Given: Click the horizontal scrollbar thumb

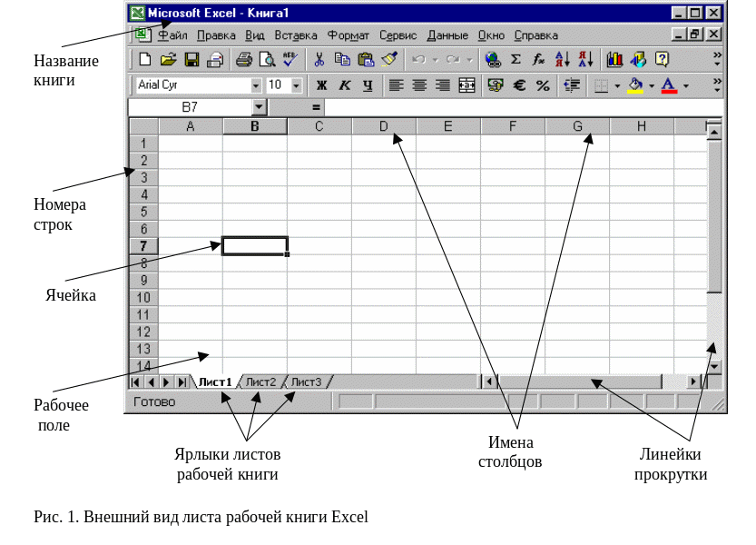Looking at the screenshot, I should (x=580, y=381).
